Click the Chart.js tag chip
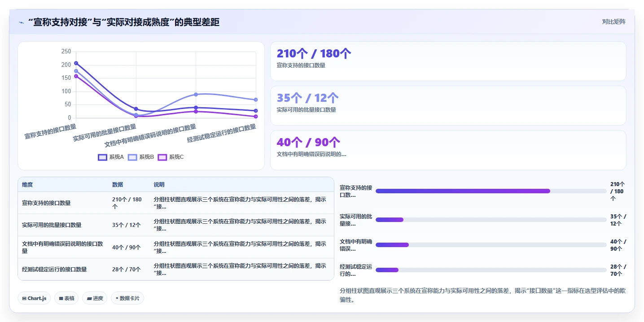The width and height of the screenshot is (644, 322). pyautogui.click(x=34, y=298)
